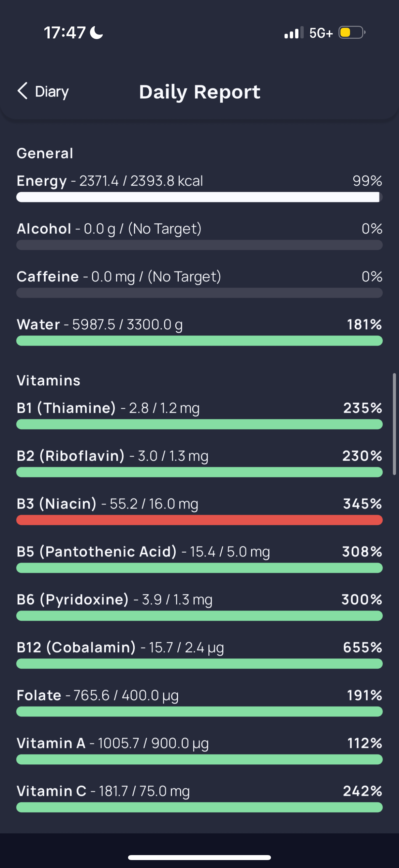The image size is (399, 868).
Task: Tap the page scrollbar indicator
Action: click(x=394, y=424)
